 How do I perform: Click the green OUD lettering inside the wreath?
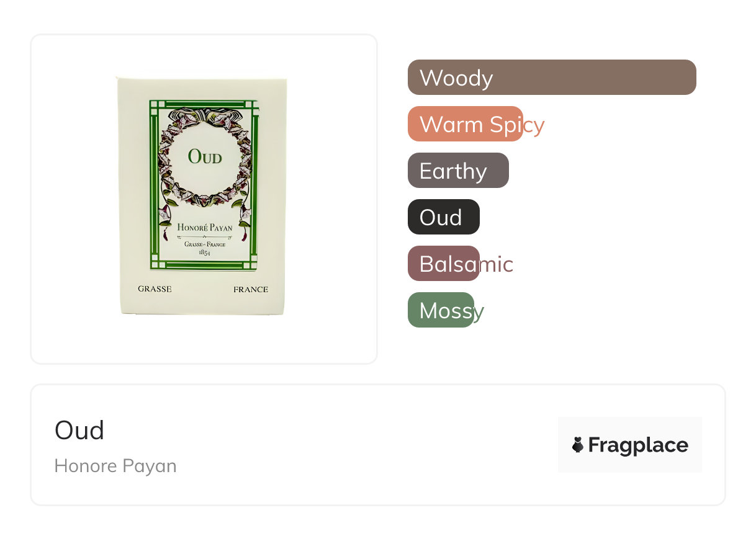(x=205, y=156)
